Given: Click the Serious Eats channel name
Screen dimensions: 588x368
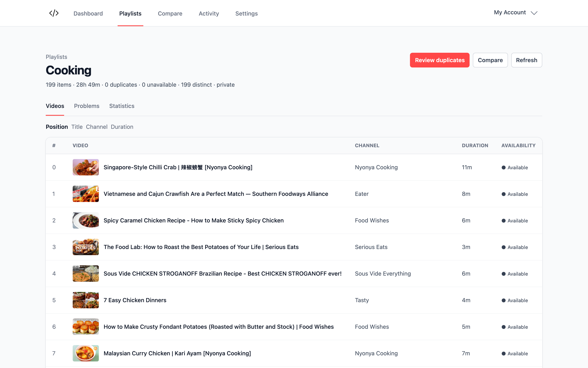Looking at the screenshot, I should point(371,247).
